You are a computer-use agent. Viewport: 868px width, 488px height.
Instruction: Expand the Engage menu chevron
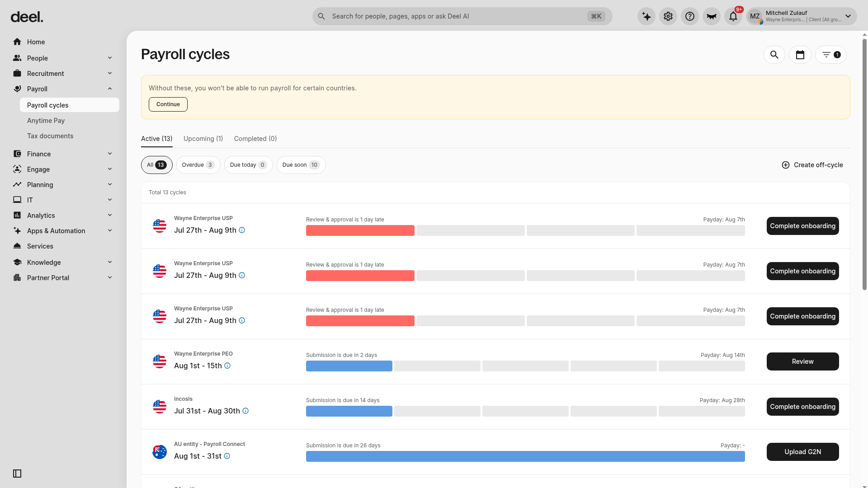coord(110,169)
